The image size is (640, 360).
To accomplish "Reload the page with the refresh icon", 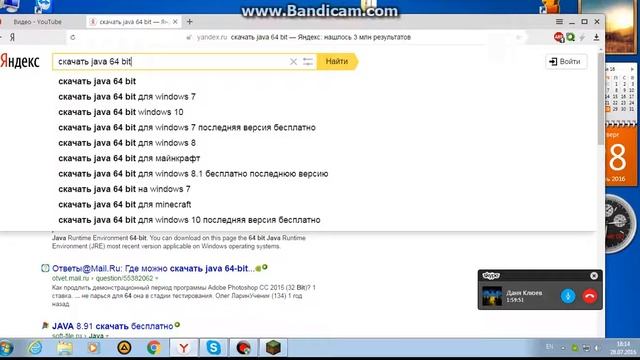I will coord(73,38).
